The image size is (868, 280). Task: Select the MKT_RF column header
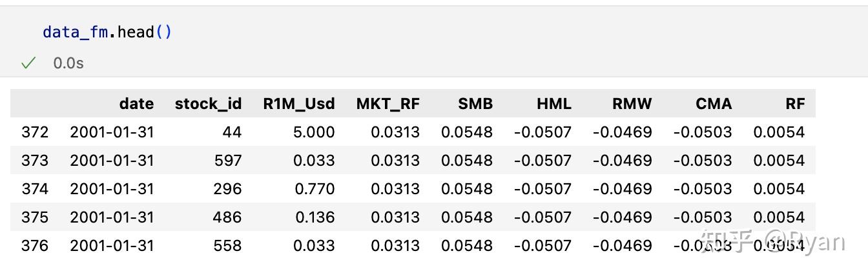pos(387,104)
